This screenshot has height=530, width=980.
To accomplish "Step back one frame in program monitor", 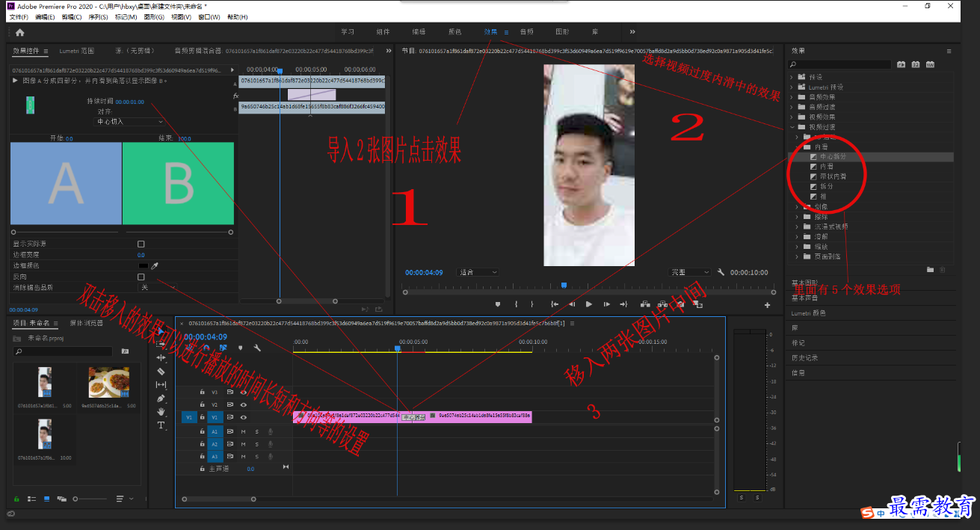I will [572, 304].
